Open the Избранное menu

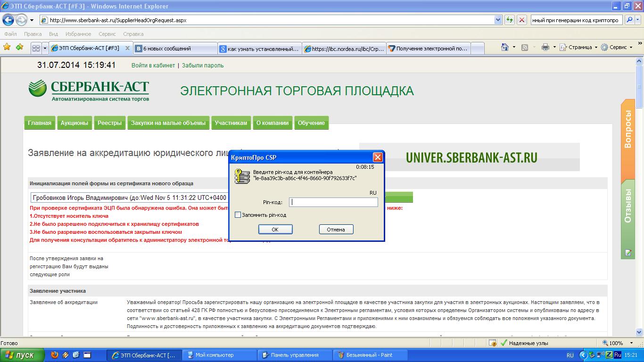[78, 34]
